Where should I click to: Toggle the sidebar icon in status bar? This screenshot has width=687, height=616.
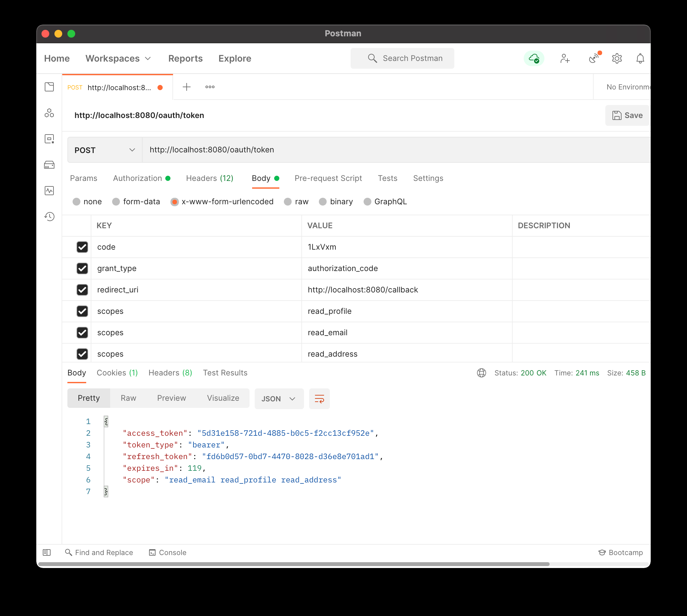click(x=47, y=552)
